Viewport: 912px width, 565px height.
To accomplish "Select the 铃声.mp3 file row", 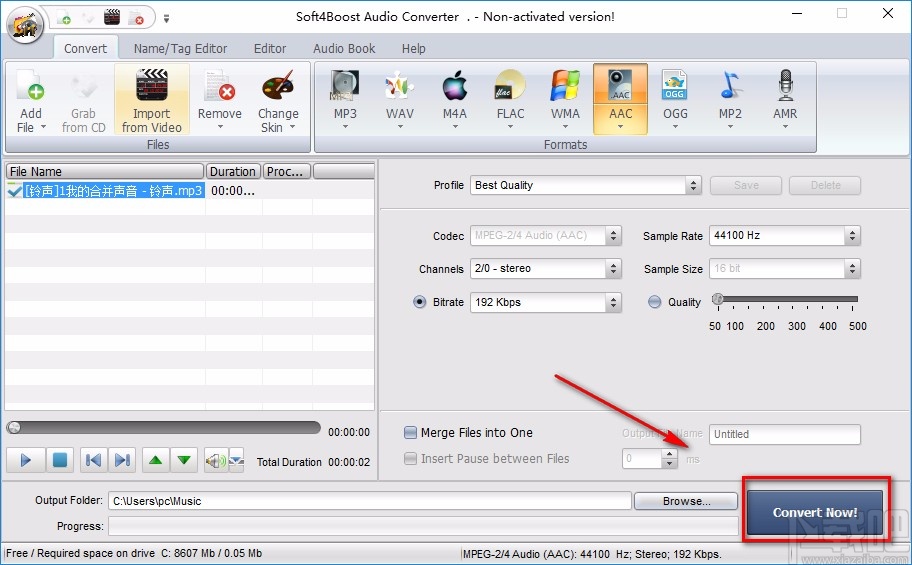I will (x=190, y=190).
